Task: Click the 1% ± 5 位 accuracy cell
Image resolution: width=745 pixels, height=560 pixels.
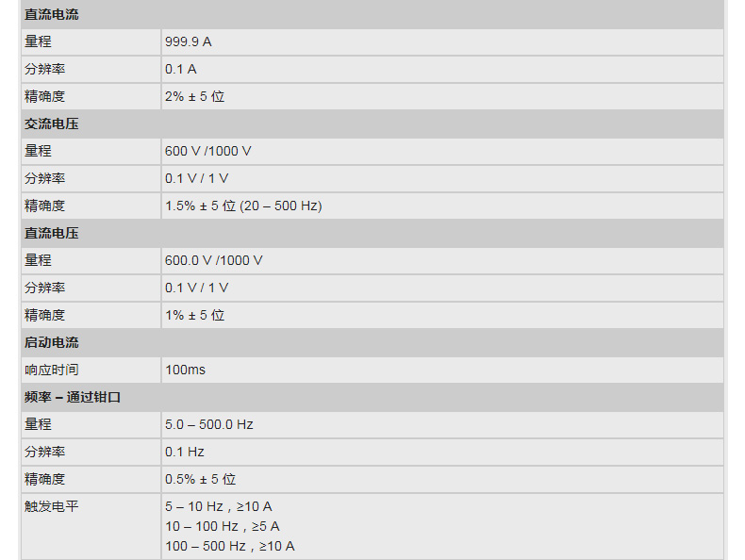Action: [195, 315]
